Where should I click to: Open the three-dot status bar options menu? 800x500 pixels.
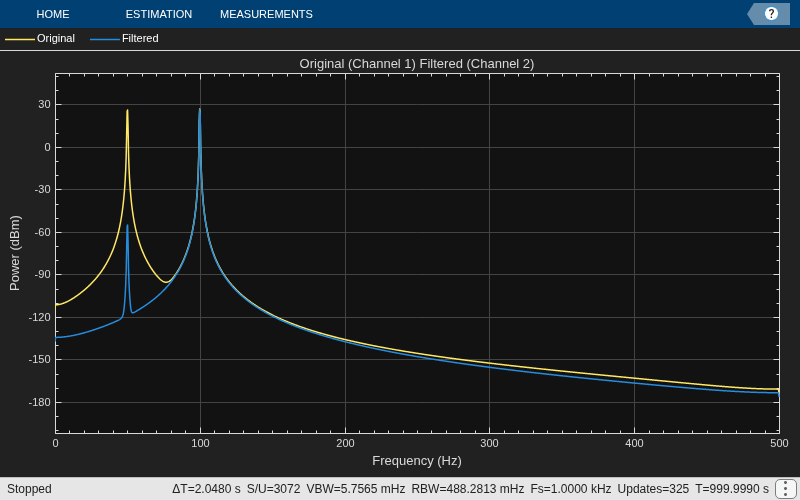point(785,489)
